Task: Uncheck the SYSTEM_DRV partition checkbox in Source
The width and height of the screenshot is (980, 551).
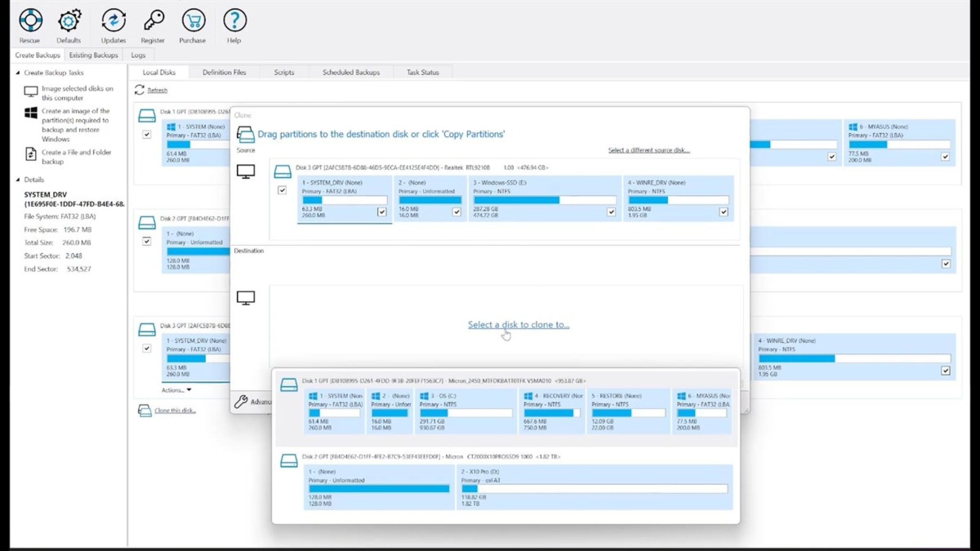Action: 382,212
